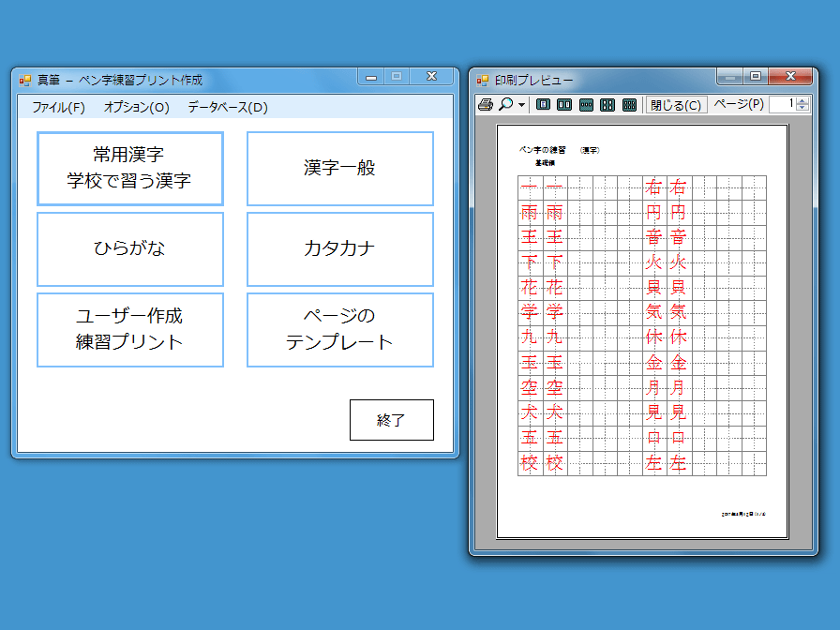The image size is (840, 630).
Task: Close the 印刷プレビュー window
Action: tap(790, 76)
